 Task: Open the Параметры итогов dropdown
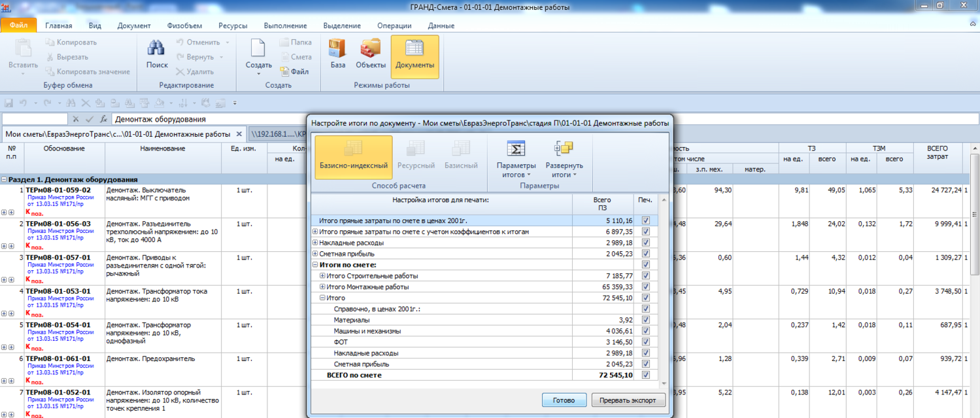(516, 159)
